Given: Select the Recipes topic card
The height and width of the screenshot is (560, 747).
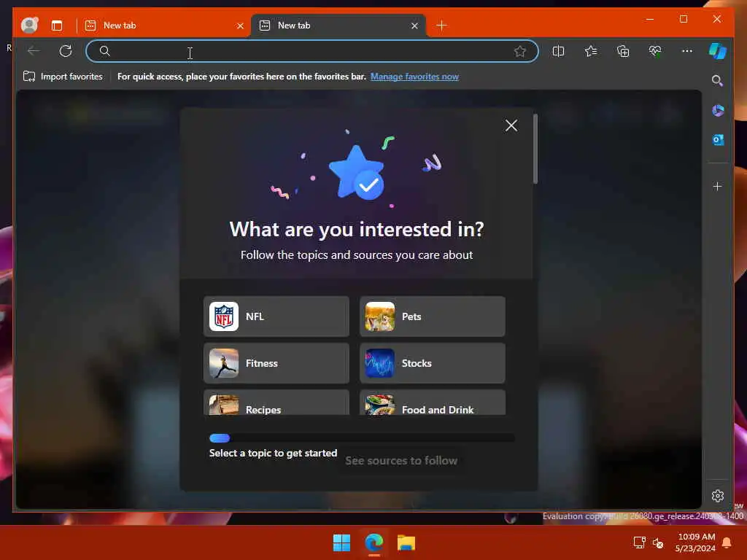Looking at the screenshot, I should click(276, 402).
